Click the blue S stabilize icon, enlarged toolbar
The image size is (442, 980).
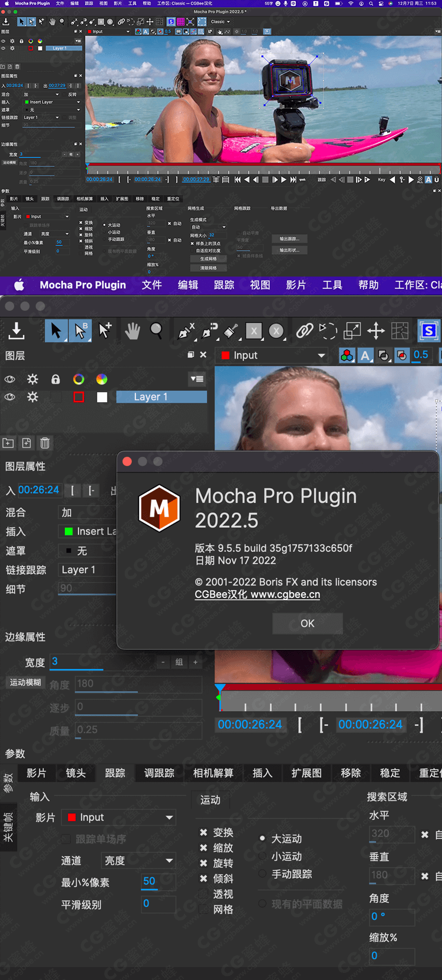(428, 331)
